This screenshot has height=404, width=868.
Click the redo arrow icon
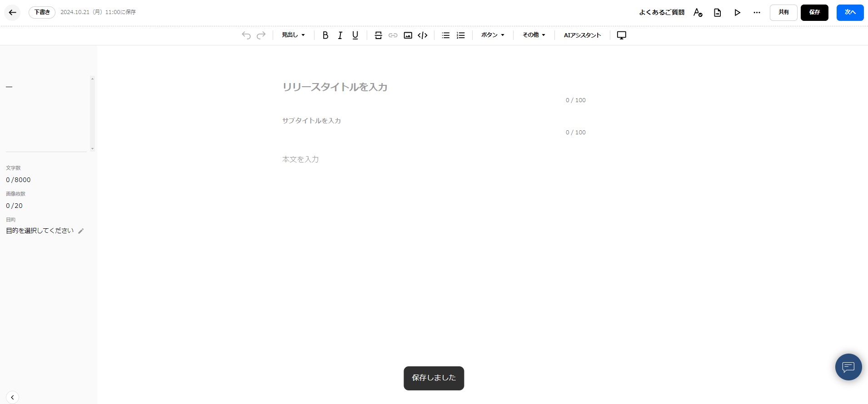tap(261, 35)
